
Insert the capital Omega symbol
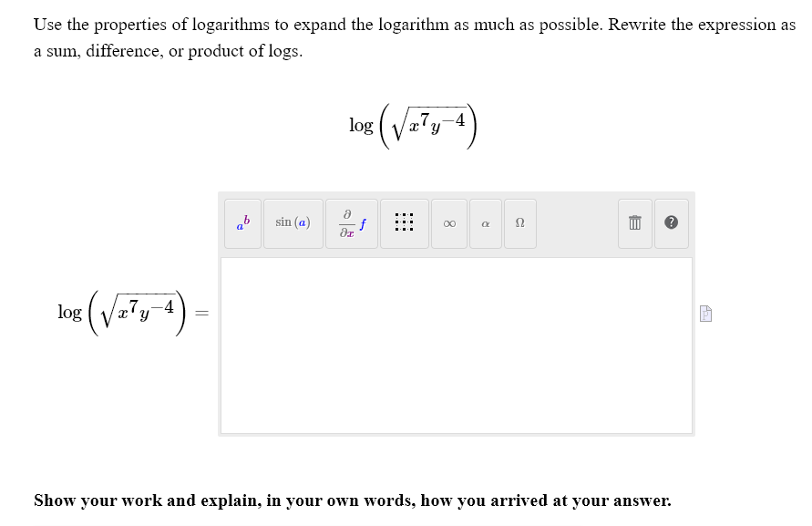tap(519, 222)
